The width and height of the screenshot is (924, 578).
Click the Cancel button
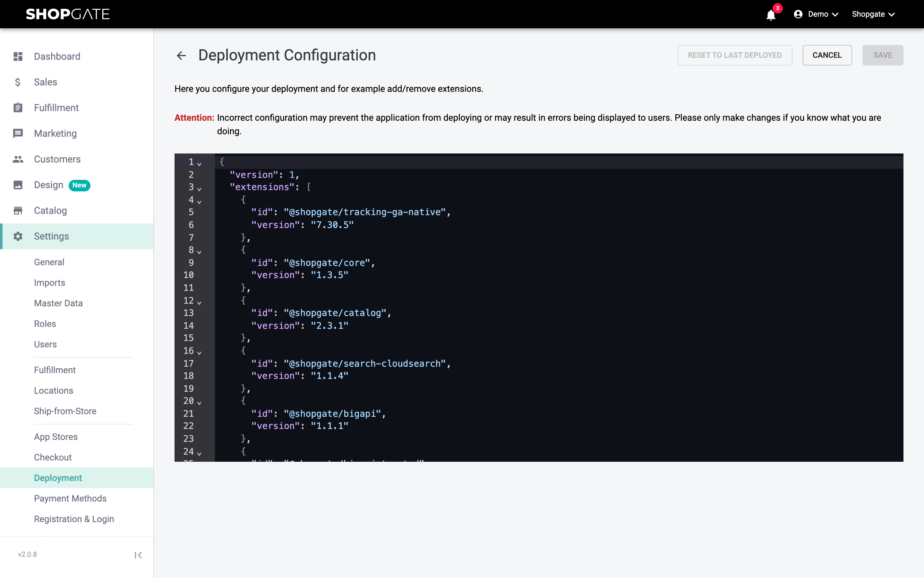point(827,55)
